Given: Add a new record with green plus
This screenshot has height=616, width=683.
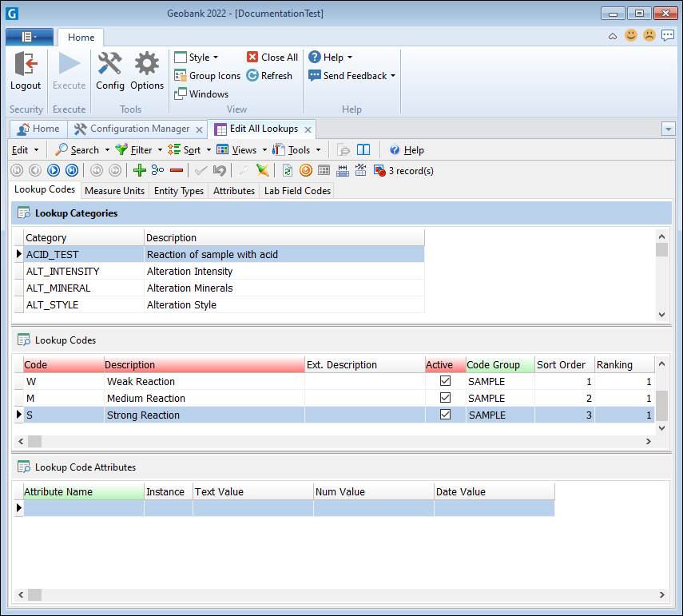Looking at the screenshot, I should tap(139, 170).
